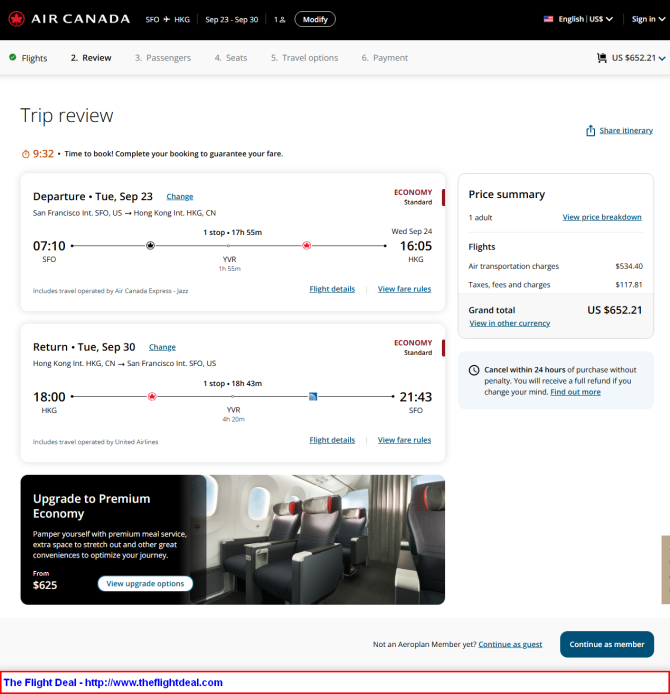Click the Air Canada maple leaf logo
The image size is (670, 694).
point(16,19)
